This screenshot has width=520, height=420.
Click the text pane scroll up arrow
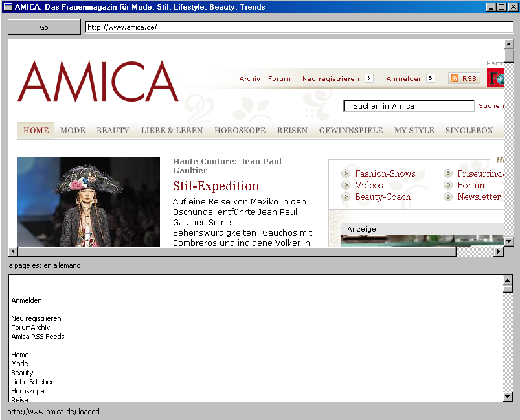508,280
